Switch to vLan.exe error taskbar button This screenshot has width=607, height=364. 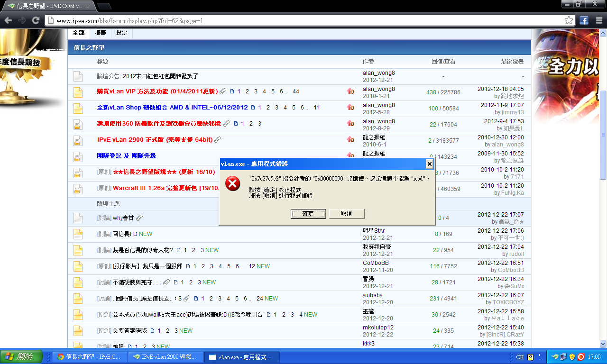point(242,357)
